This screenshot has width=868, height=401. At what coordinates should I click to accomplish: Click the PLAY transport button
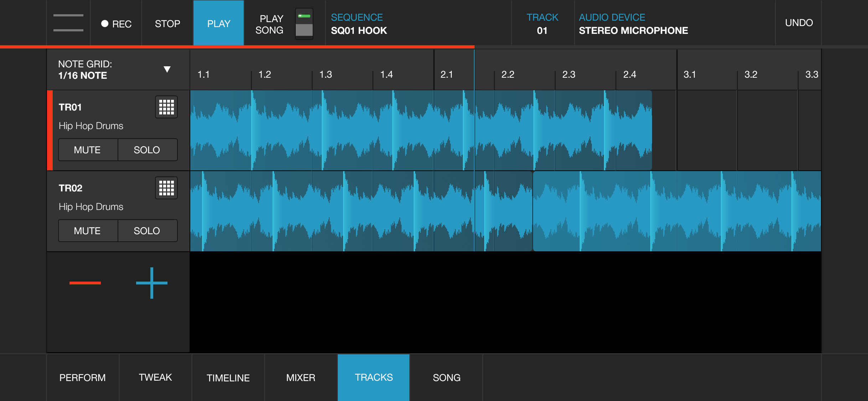point(219,24)
